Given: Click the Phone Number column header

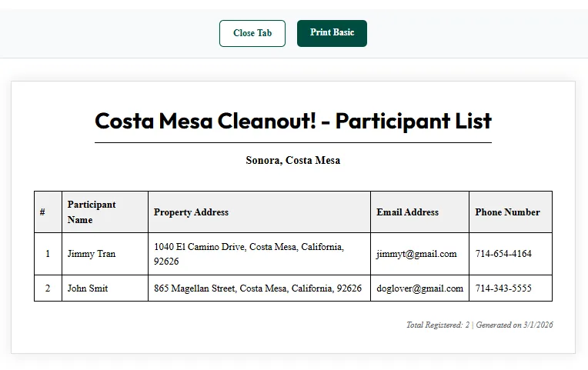Looking at the screenshot, I should click(x=510, y=212).
